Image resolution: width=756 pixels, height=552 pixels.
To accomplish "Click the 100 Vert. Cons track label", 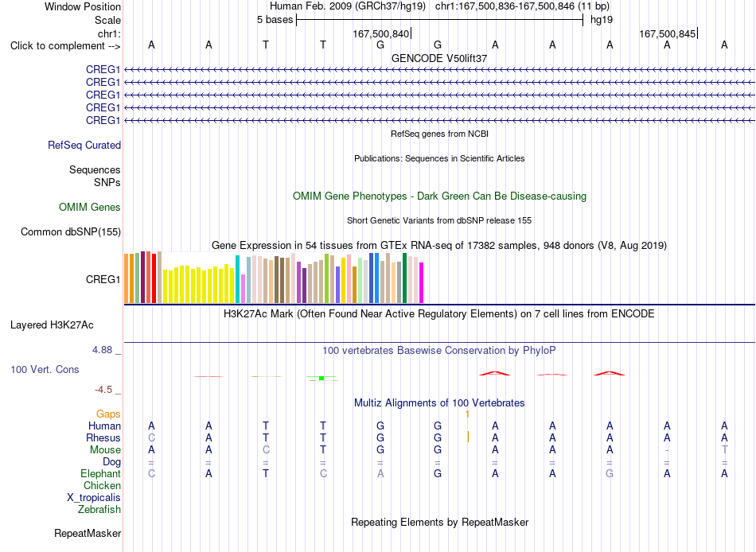I will point(45,370).
